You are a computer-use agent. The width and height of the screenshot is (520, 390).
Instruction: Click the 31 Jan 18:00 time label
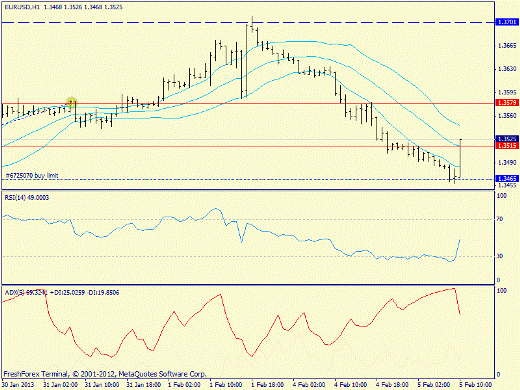tap(144, 385)
